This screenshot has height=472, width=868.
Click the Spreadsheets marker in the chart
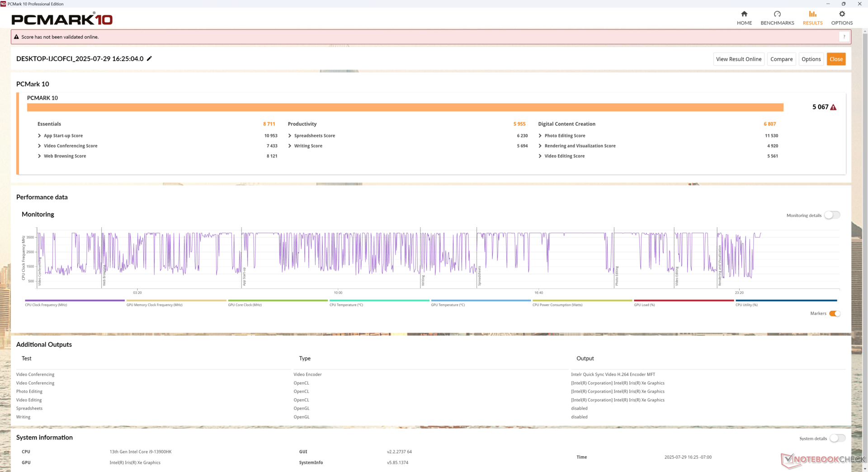click(x=480, y=276)
